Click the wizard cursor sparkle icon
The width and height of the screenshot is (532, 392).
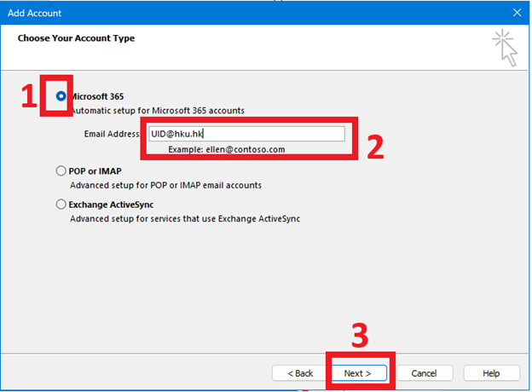pyautogui.click(x=506, y=48)
